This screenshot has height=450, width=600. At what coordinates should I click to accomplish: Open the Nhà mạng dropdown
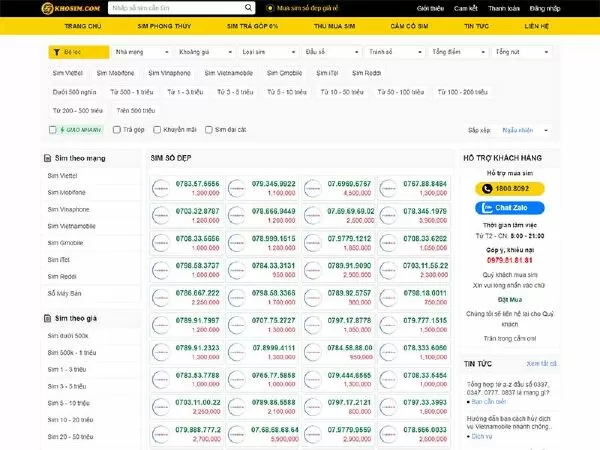pyautogui.click(x=142, y=52)
